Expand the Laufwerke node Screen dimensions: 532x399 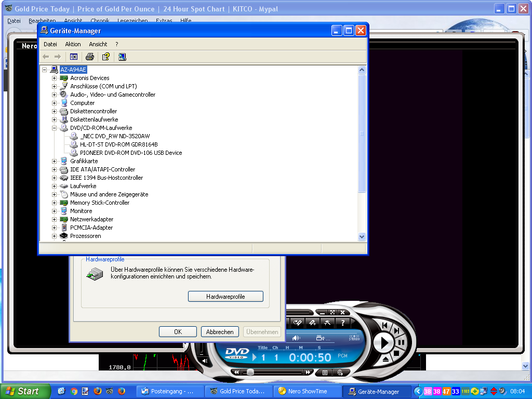pyautogui.click(x=54, y=187)
